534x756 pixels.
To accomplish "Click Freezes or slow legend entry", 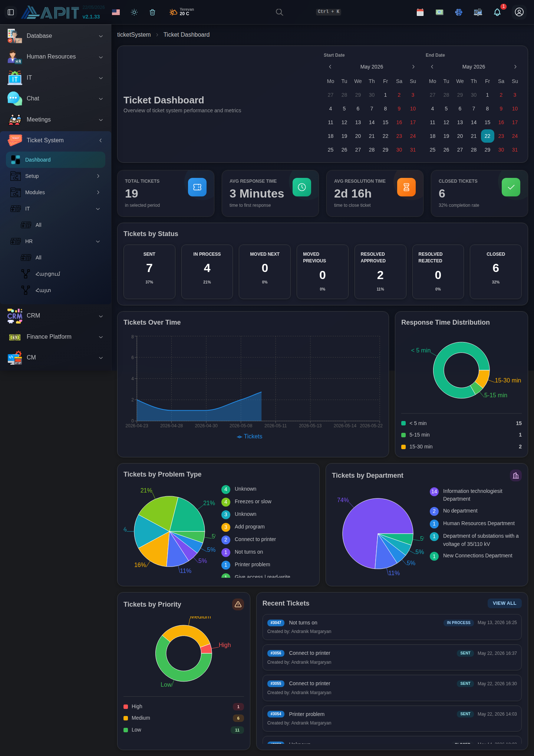I will pos(247,502).
